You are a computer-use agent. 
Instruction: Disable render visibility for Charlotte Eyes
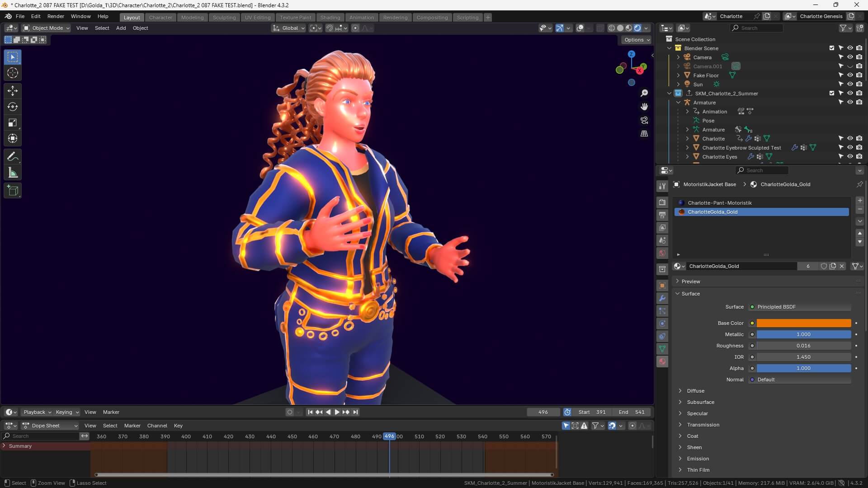[859, 156]
